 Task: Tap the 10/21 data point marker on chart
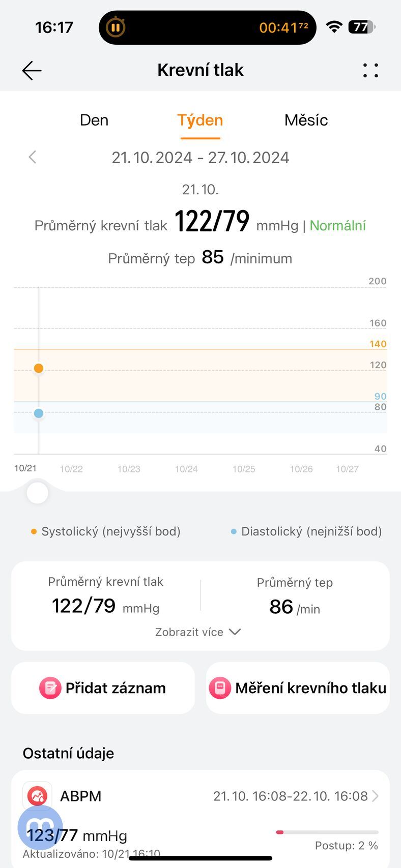(x=38, y=368)
